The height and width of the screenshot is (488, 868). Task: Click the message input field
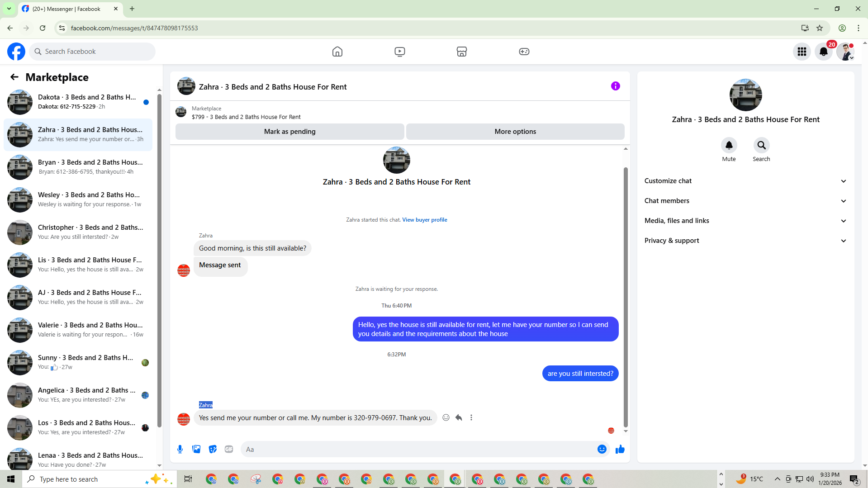click(418, 449)
